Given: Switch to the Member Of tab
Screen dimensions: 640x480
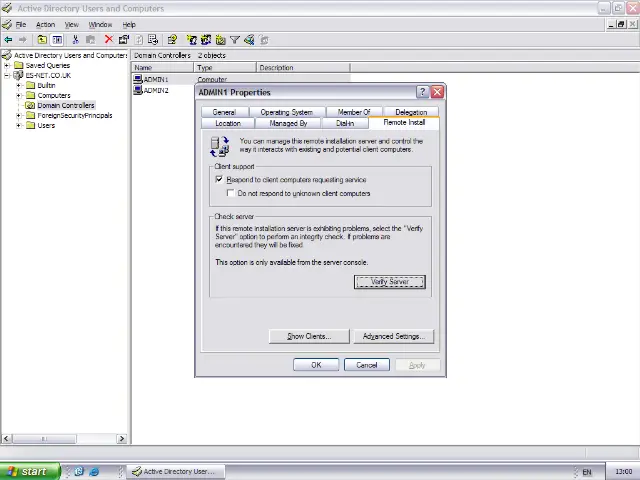Looking at the screenshot, I should point(353,112).
